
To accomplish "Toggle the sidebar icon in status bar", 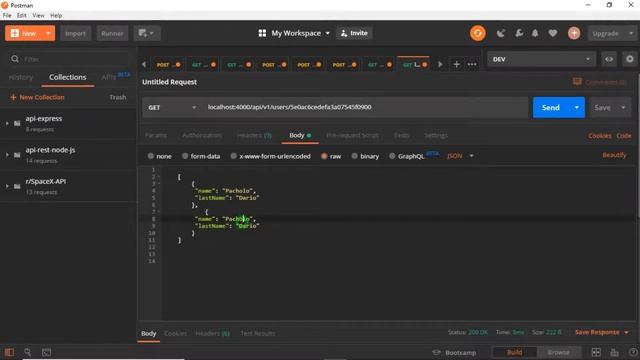I will [9, 352].
